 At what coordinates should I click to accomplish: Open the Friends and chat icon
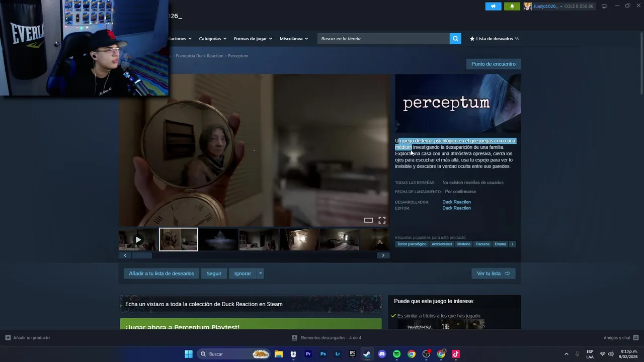coord(636,337)
